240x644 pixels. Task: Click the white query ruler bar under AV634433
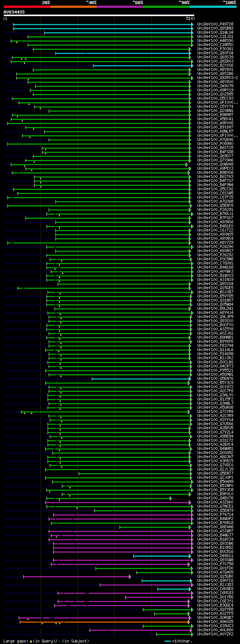(x=99, y=15)
